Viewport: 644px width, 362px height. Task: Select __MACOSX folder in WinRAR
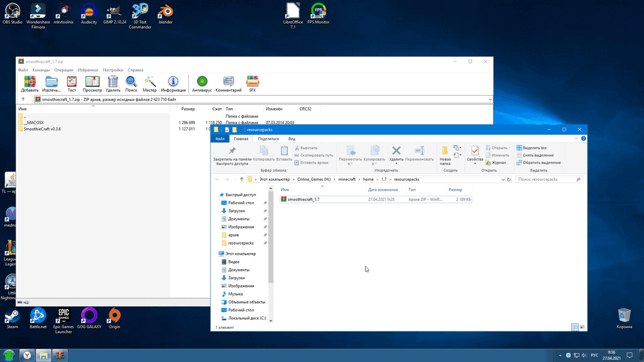point(33,122)
